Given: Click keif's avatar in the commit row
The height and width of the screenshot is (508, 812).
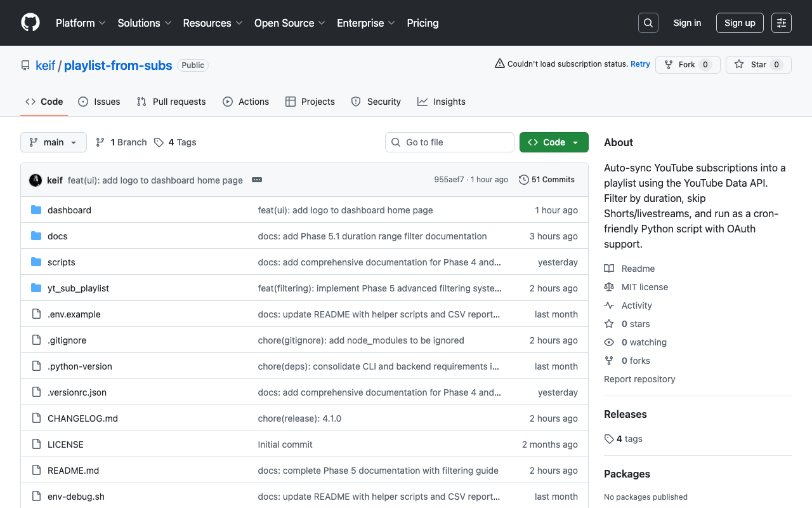Looking at the screenshot, I should point(36,180).
